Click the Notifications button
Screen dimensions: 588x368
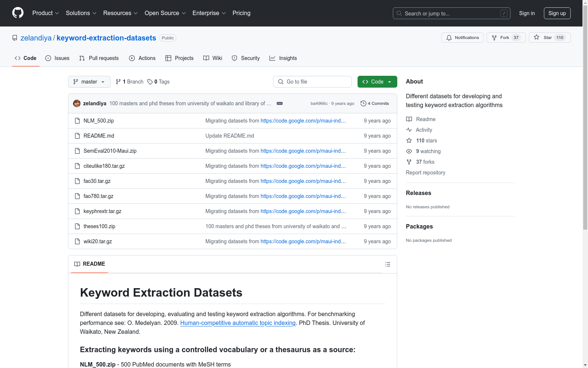pyautogui.click(x=462, y=38)
